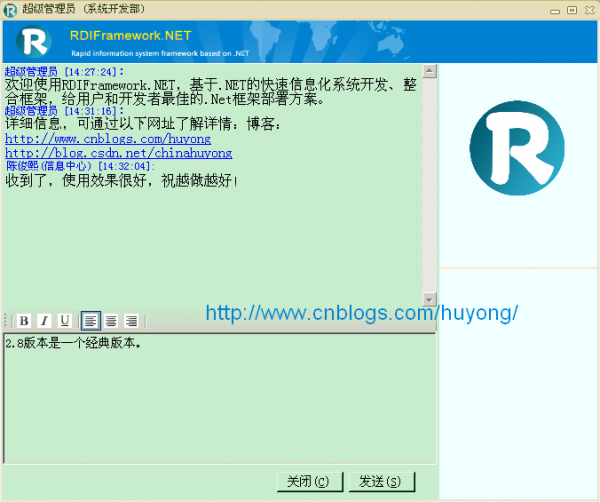
Task: Toggle italic formatting in message toolbar
Action: 44,321
